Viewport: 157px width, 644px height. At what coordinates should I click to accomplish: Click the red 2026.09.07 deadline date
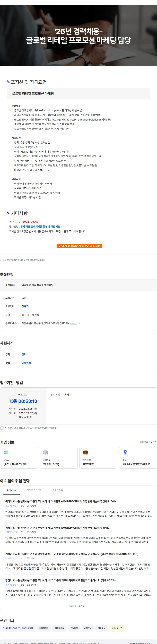tap(30, 221)
